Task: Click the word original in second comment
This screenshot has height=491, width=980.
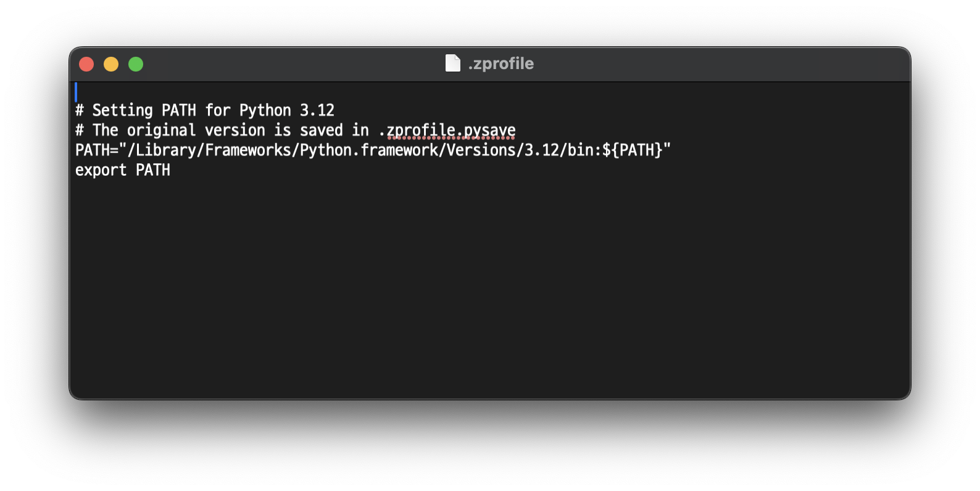Action: (162, 130)
